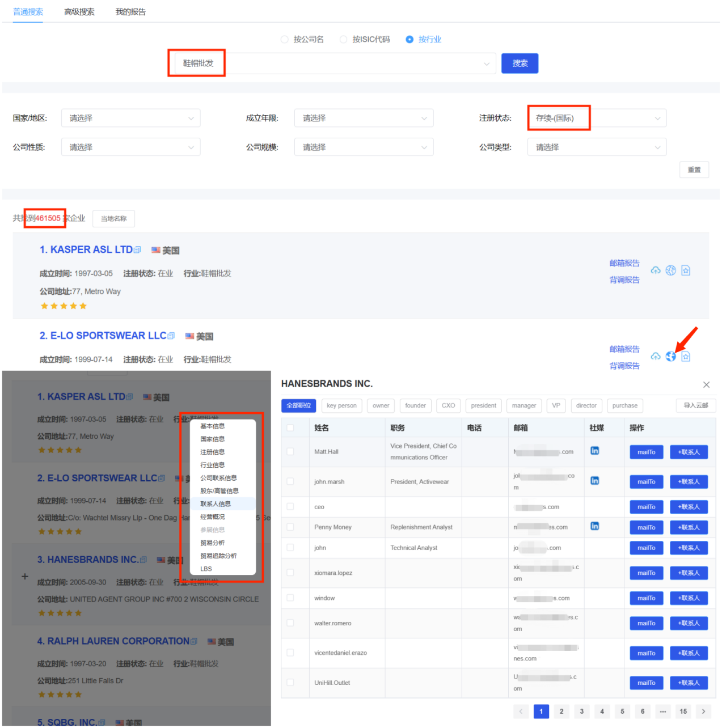Click +联系人 button for ceo row
Image resolution: width=722 pixels, height=728 pixels.
tap(689, 507)
